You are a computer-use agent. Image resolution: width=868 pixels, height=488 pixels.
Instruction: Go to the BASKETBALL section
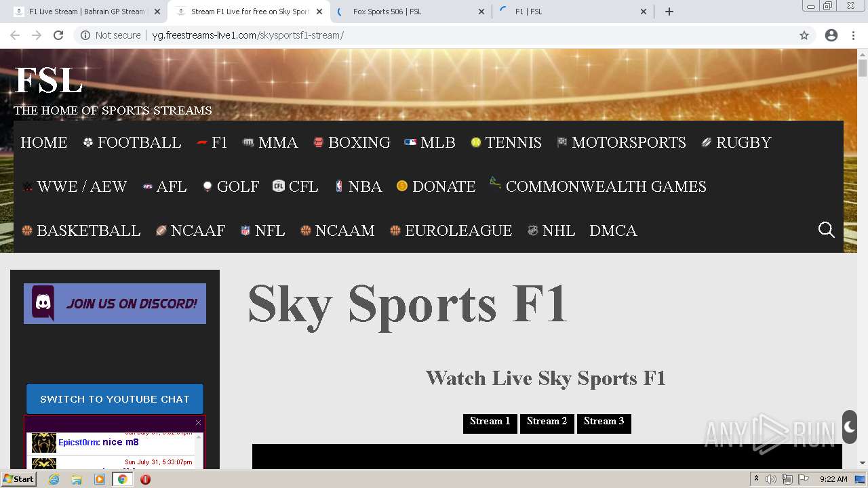[81, 230]
